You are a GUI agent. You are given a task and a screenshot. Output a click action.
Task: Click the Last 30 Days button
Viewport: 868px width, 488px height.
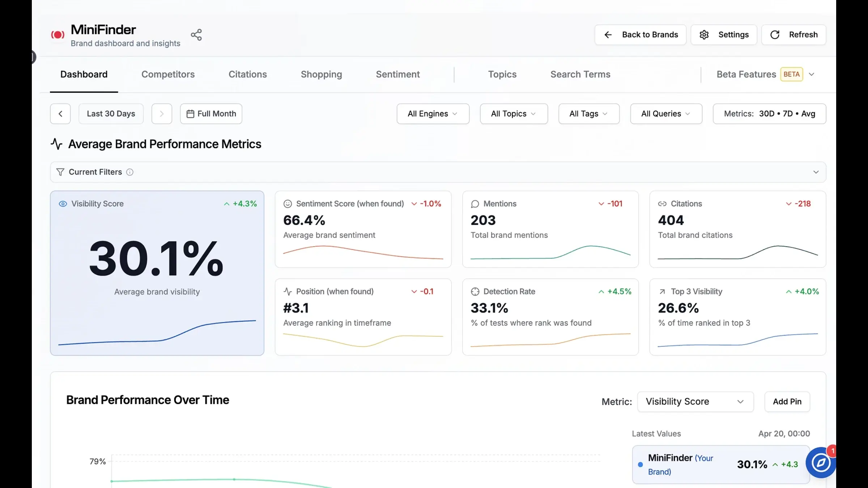(111, 114)
